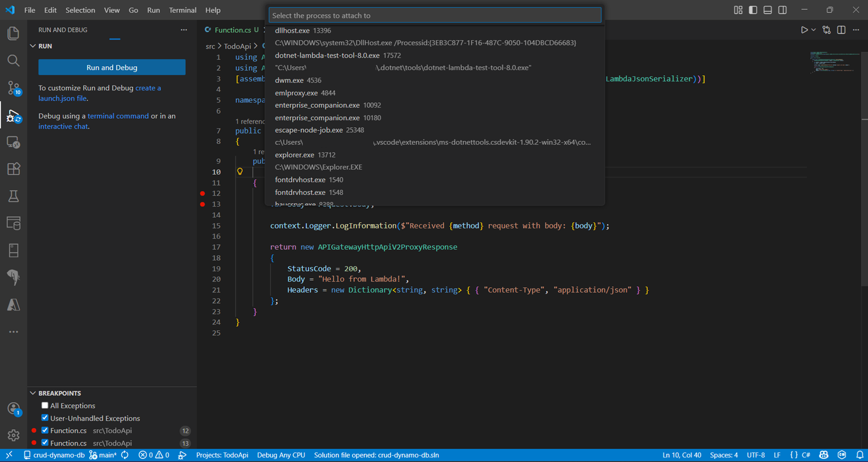This screenshot has width=868, height=462.
Task: Click the Copilot icon in the status bar
Action: click(824, 455)
